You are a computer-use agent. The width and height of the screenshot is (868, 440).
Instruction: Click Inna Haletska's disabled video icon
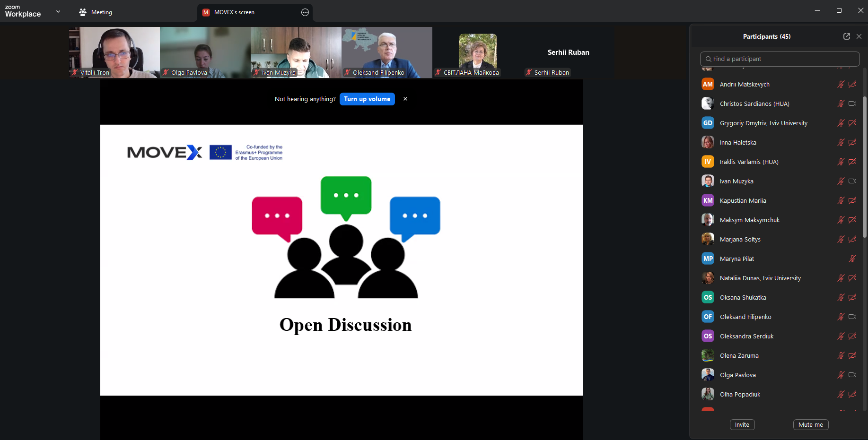(852, 143)
